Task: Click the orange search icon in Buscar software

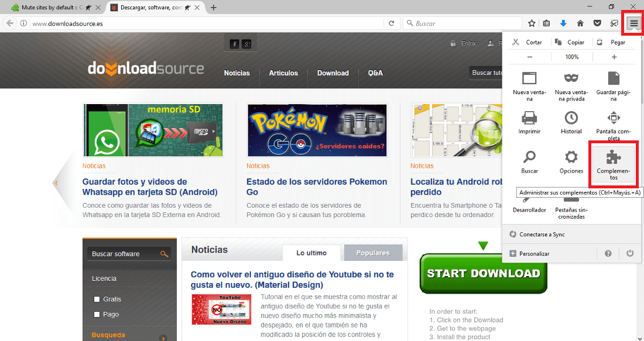Action: (165, 254)
